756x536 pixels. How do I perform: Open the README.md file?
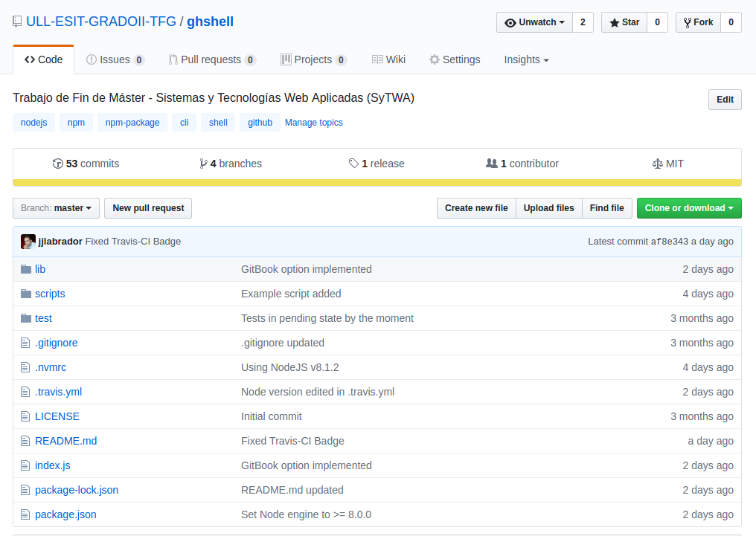click(65, 441)
